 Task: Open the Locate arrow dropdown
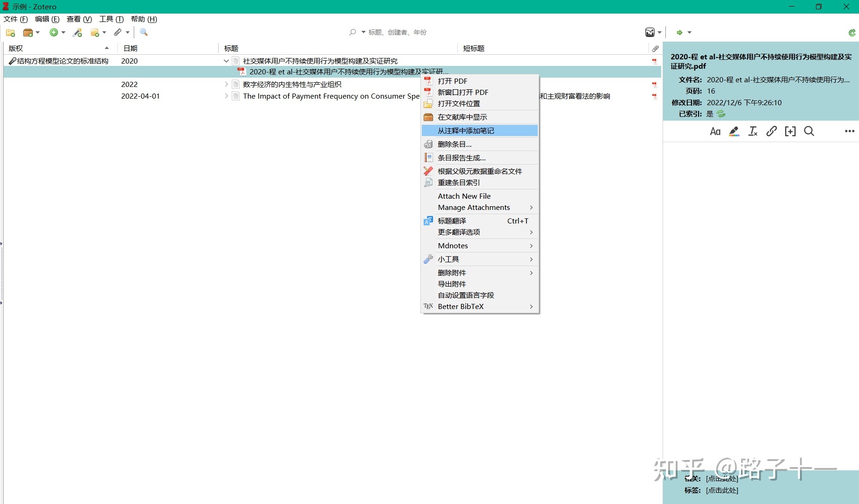689,32
